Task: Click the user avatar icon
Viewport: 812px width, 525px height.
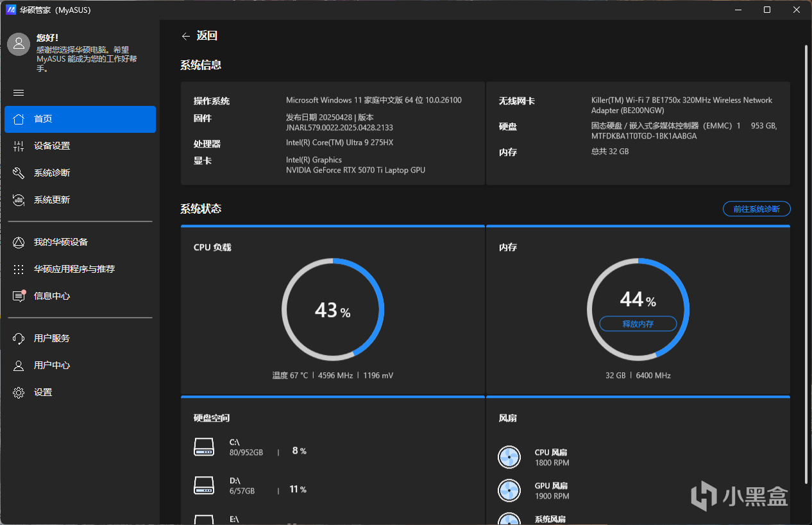Action: coord(19,44)
